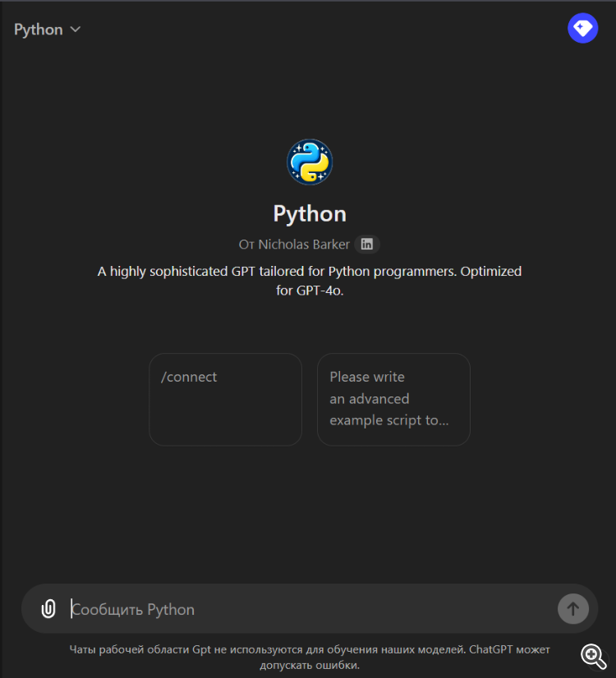This screenshot has width=616, height=678.
Task: Select the /connect prompt suggestion
Action: 225,400
